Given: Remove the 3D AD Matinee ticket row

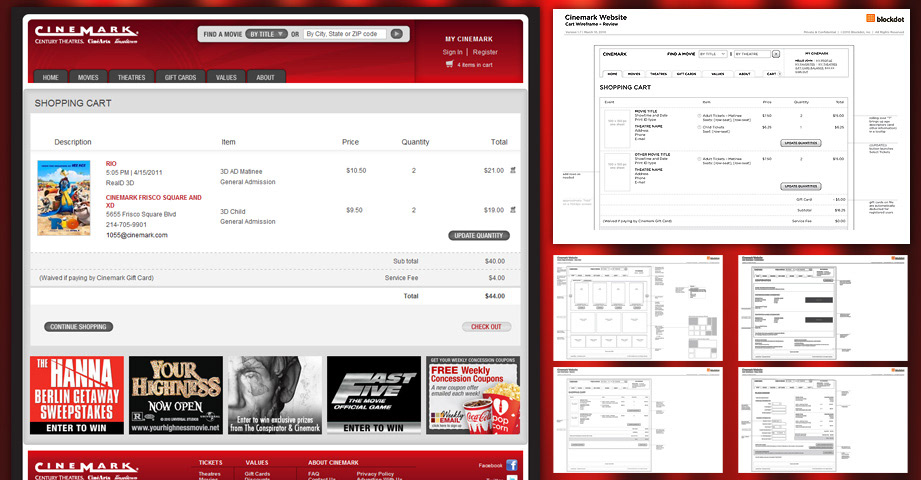Looking at the screenshot, I should (x=513, y=170).
